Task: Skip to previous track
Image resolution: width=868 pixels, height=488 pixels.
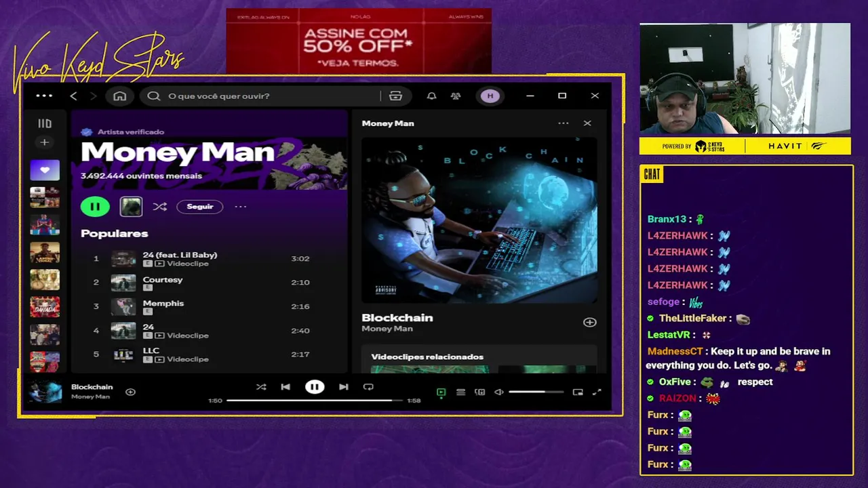Action: pyautogui.click(x=285, y=387)
